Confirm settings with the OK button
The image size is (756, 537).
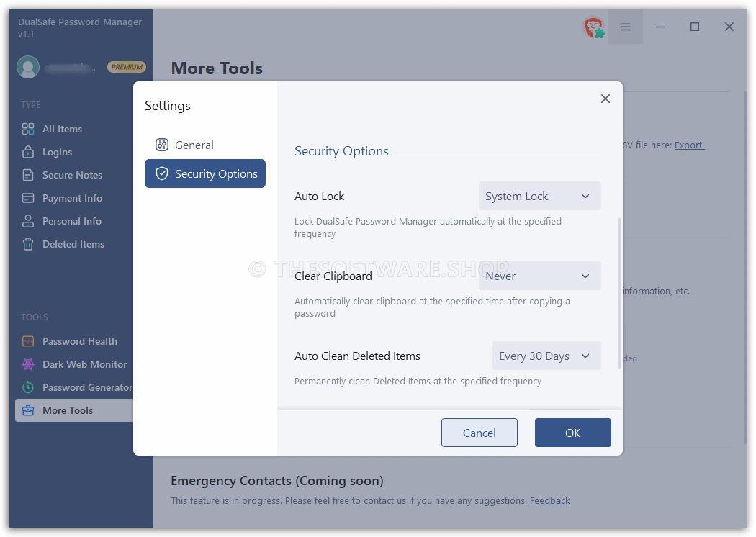point(573,433)
